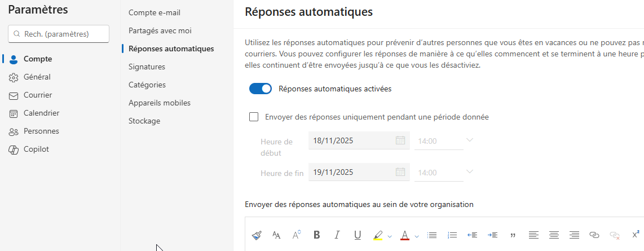The height and width of the screenshot is (251, 644).
Task: Select Courrier in the settings sidebar
Action: [x=38, y=95]
